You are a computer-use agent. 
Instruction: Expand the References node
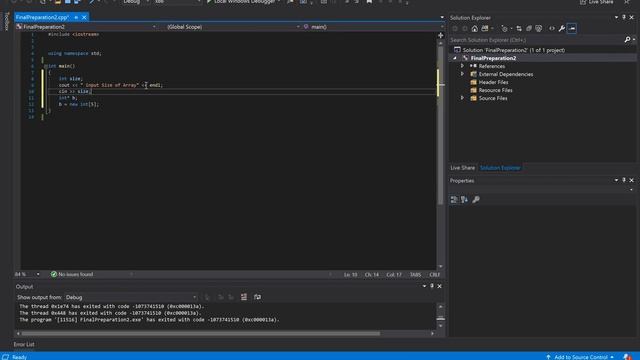[x=462, y=66]
